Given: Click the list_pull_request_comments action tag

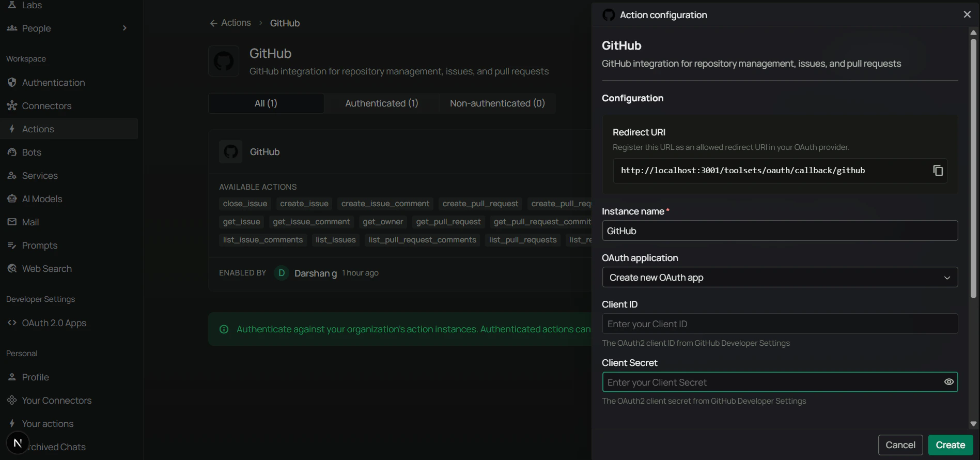Looking at the screenshot, I should click(x=423, y=240).
